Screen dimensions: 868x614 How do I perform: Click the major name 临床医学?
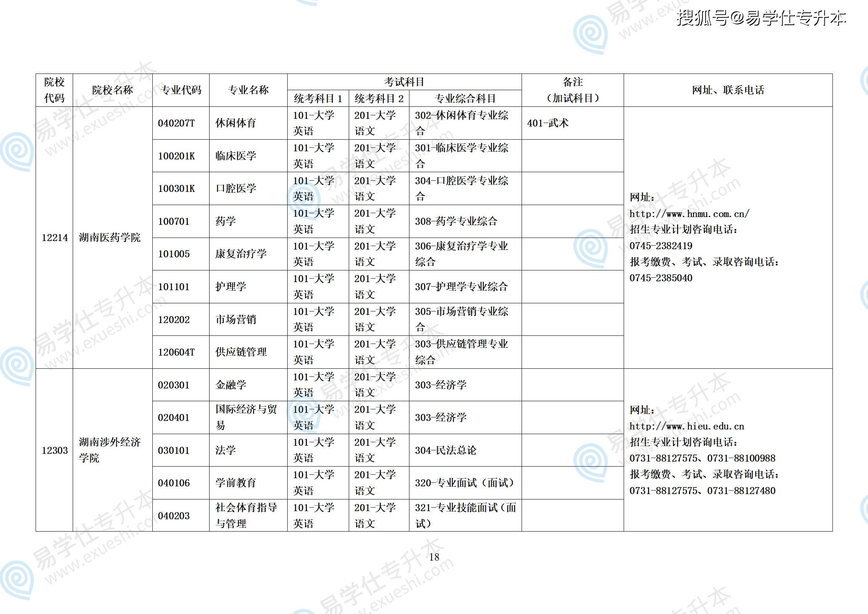[236, 156]
